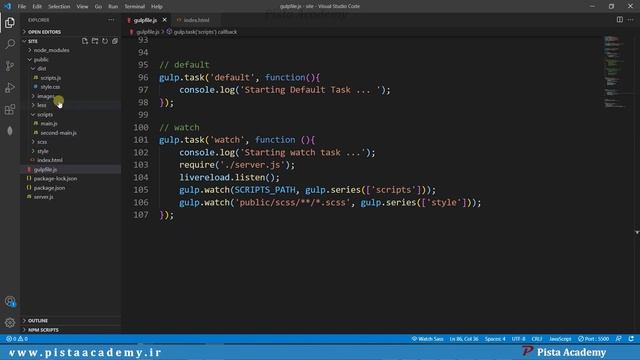Split the editor to the right
The width and height of the screenshot is (640, 360).
pos(620,20)
